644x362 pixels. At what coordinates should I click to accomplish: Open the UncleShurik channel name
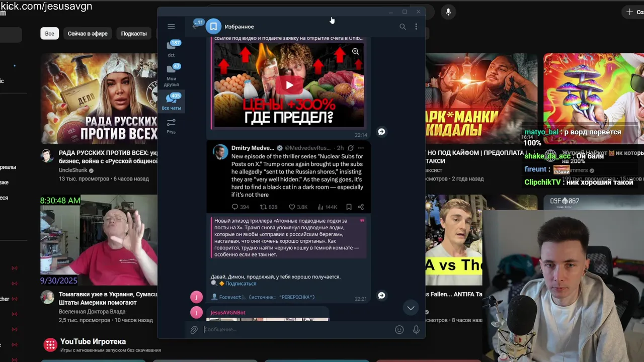(x=73, y=170)
